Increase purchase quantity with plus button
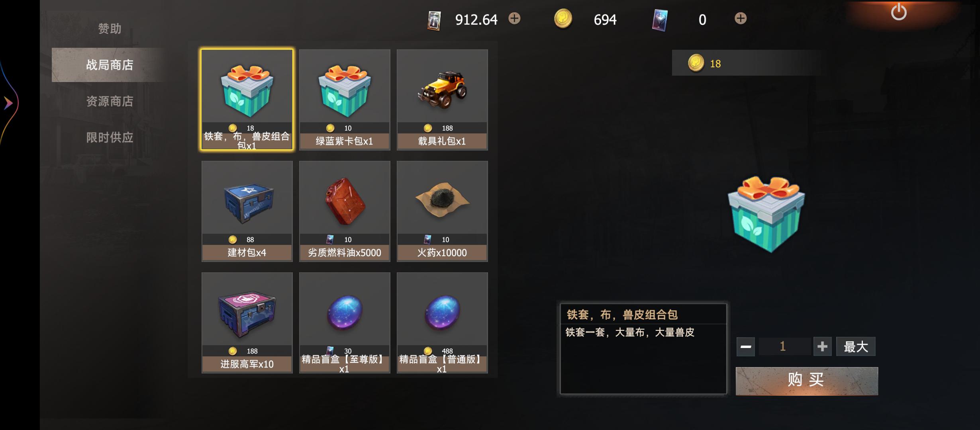 pyautogui.click(x=822, y=346)
